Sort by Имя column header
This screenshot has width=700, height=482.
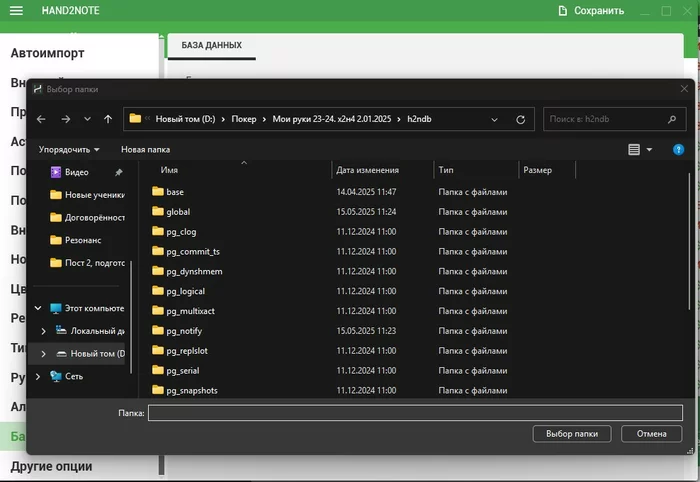(169, 170)
